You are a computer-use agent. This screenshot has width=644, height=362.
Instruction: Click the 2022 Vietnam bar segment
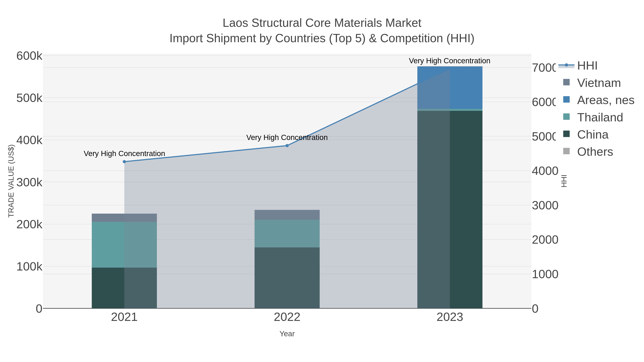pos(287,215)
